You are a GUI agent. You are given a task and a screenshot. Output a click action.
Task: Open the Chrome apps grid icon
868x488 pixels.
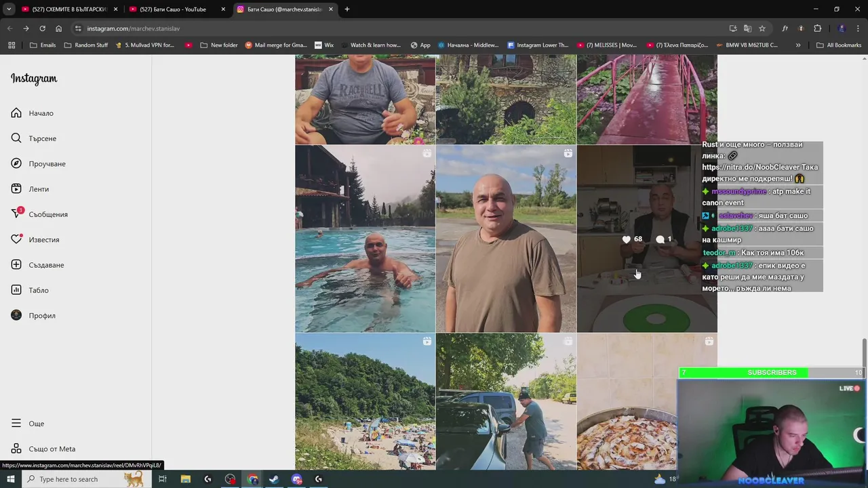click(12, 45)
